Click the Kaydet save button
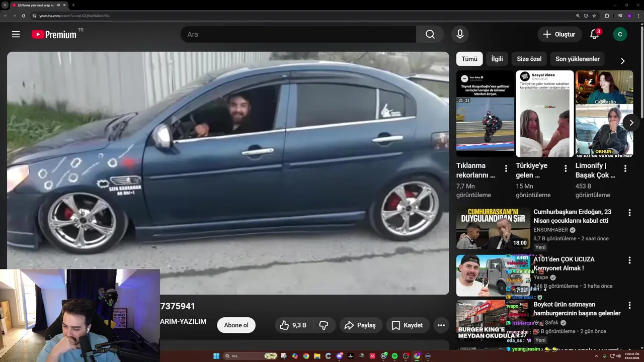Image resolution: width=644 pixels, height=362 pixels. click(408, 325)
